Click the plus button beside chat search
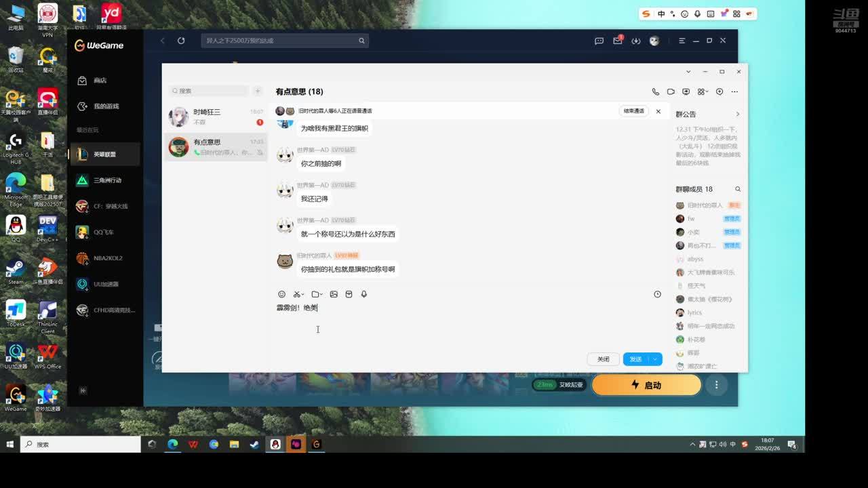Viewport: 868px width, 488px height. coord(258,91)
